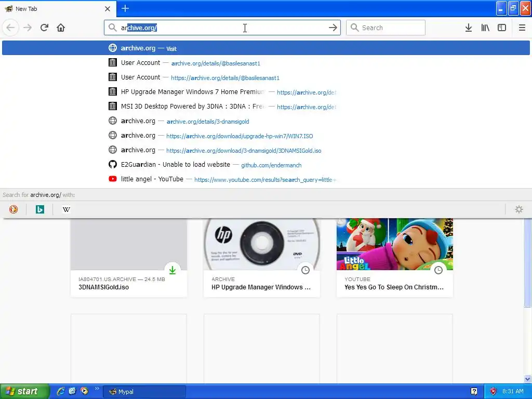Launch Internet Explorer from quick launch

click(61, 391)
